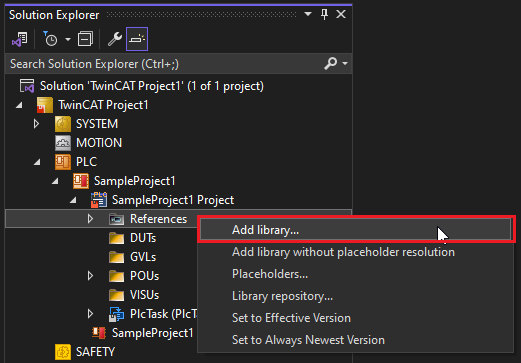Screen dimensions: 521x363
Task: Click the SampleProject1 instance icon
Action: coord(99,333)
